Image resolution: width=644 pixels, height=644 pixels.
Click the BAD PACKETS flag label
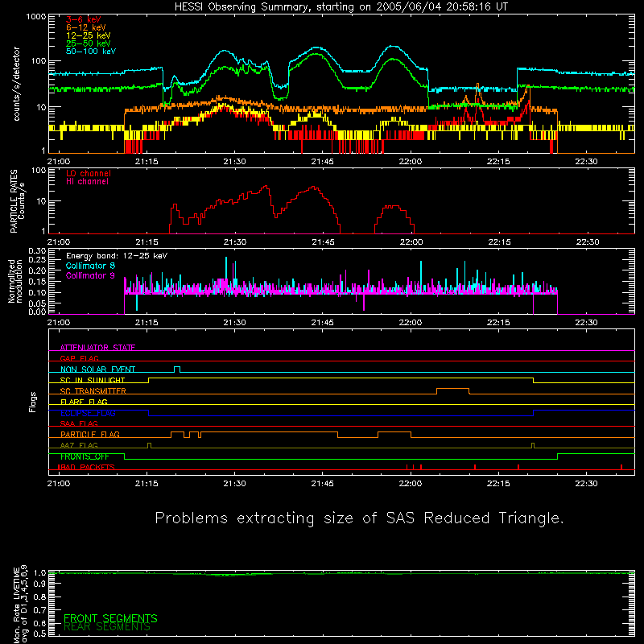[86, 467]
